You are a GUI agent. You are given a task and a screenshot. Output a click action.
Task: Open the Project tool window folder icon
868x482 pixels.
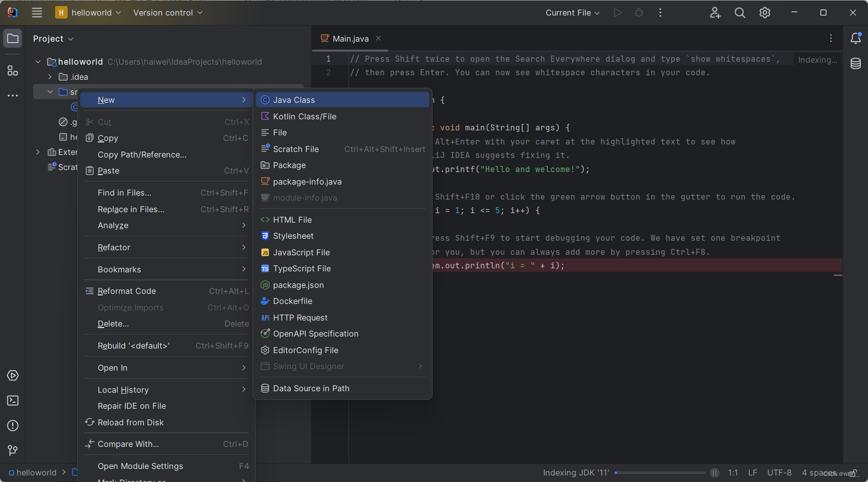13,39
